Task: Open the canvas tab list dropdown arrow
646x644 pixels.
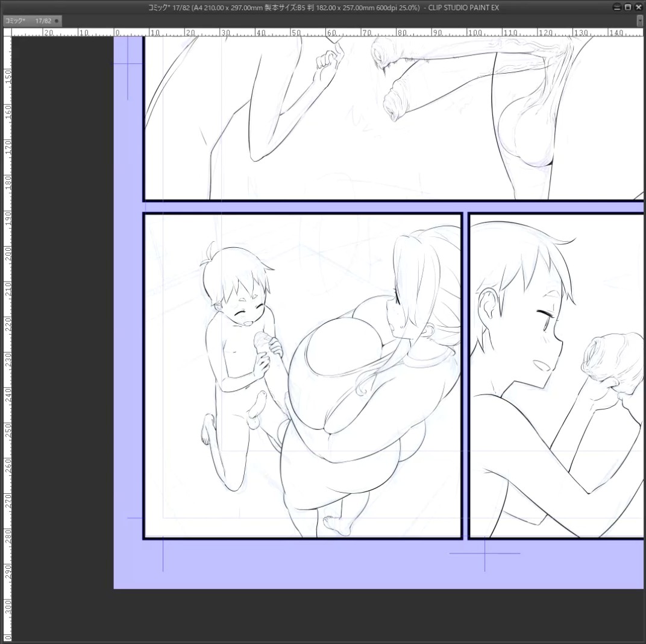Action: point(640,21)
